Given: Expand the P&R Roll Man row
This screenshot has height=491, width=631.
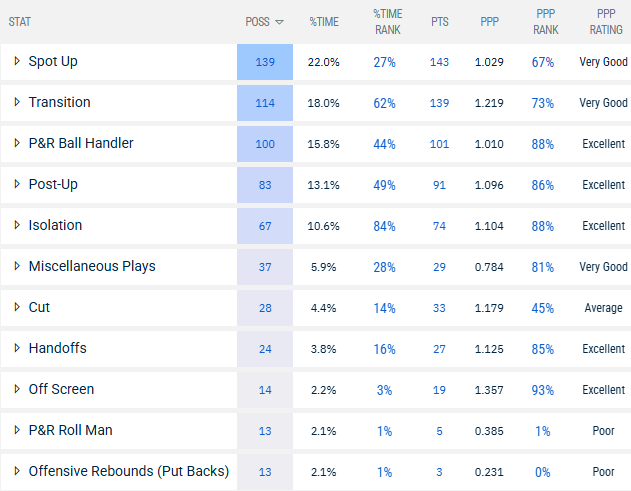Looking at the screenshot, I should [17, 430].
